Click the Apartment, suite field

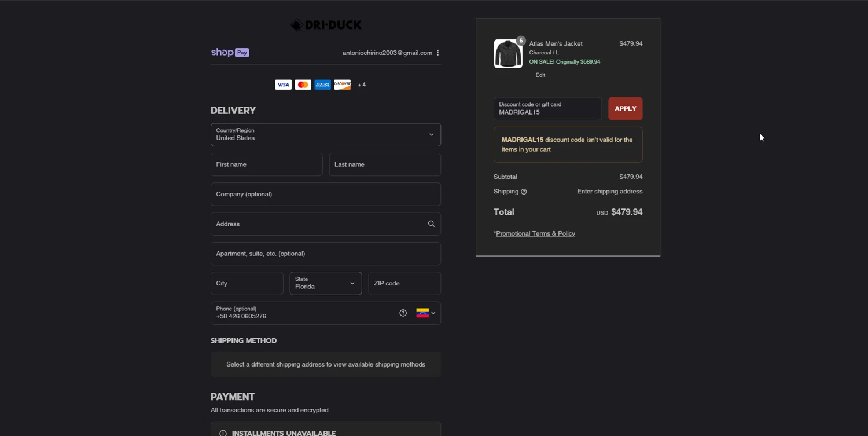326,254
